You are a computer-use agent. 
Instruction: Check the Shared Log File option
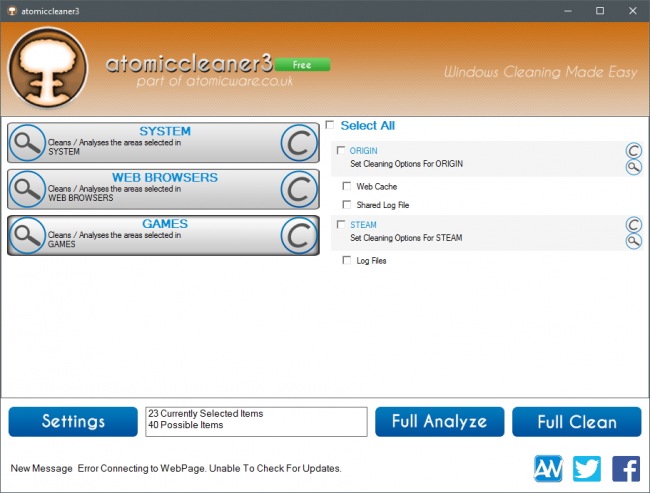point(347,204)
